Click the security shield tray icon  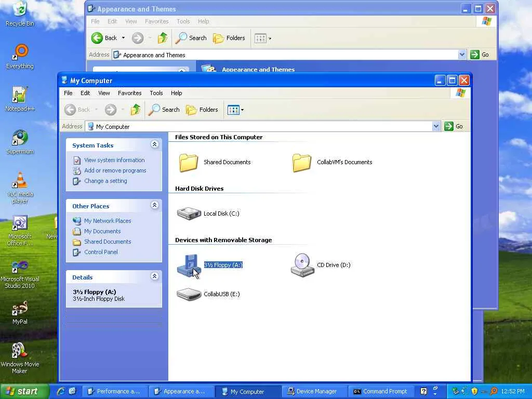[474, 392]
